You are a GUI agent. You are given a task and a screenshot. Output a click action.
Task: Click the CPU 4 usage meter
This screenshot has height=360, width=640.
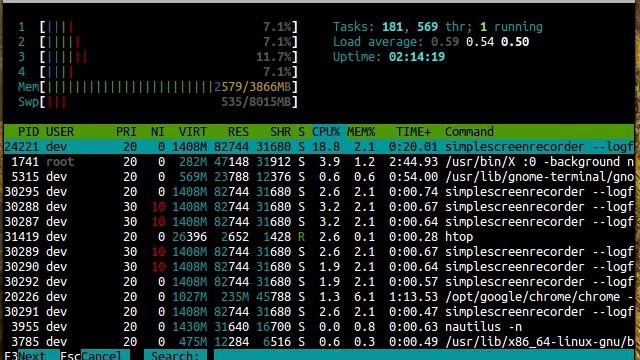[158, 72]
